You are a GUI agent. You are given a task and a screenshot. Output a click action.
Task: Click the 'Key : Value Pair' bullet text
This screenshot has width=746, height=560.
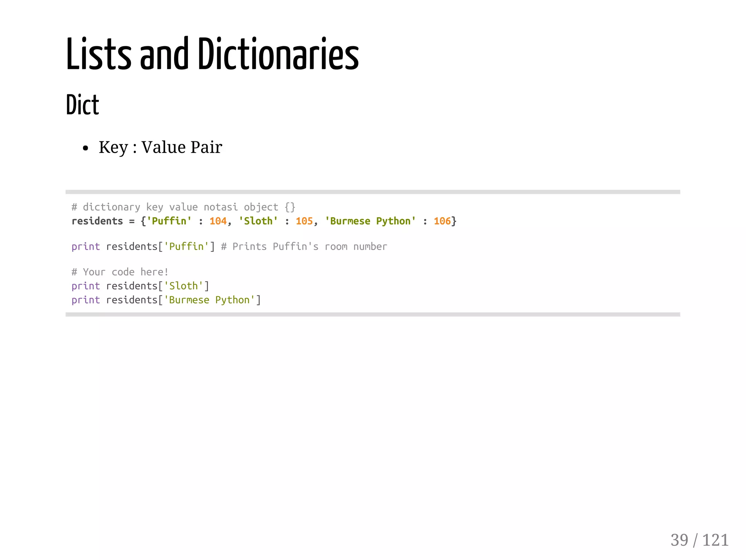tap(160, 147)
